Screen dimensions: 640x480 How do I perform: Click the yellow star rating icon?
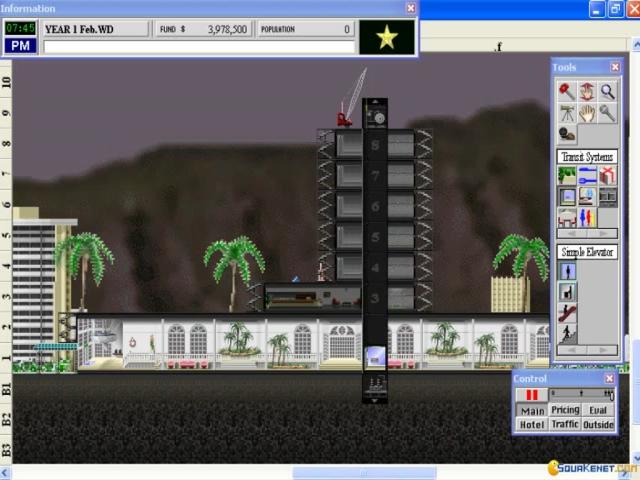tap(387, 38)
